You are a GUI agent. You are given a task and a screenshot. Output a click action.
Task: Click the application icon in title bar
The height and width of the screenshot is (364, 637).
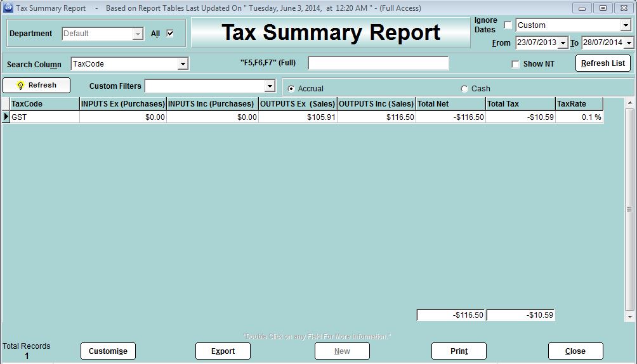pos(8,8)
